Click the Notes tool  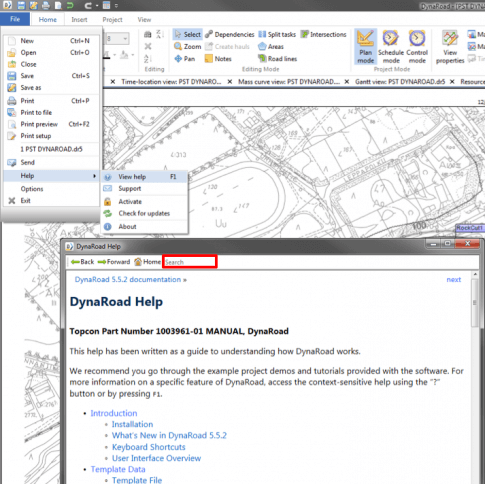pos(218,59)
